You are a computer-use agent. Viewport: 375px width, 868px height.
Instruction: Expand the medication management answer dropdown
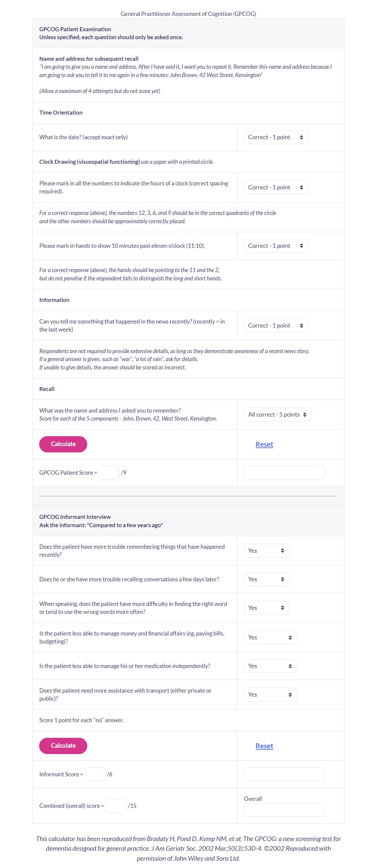click(x=270, y=666)
